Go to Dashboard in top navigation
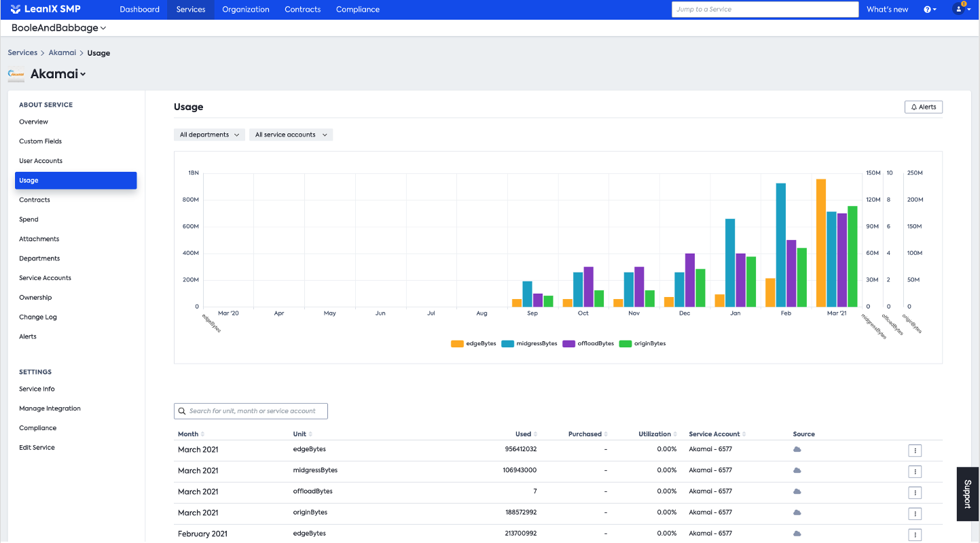The image size is (980, 543). pos(139,10)
